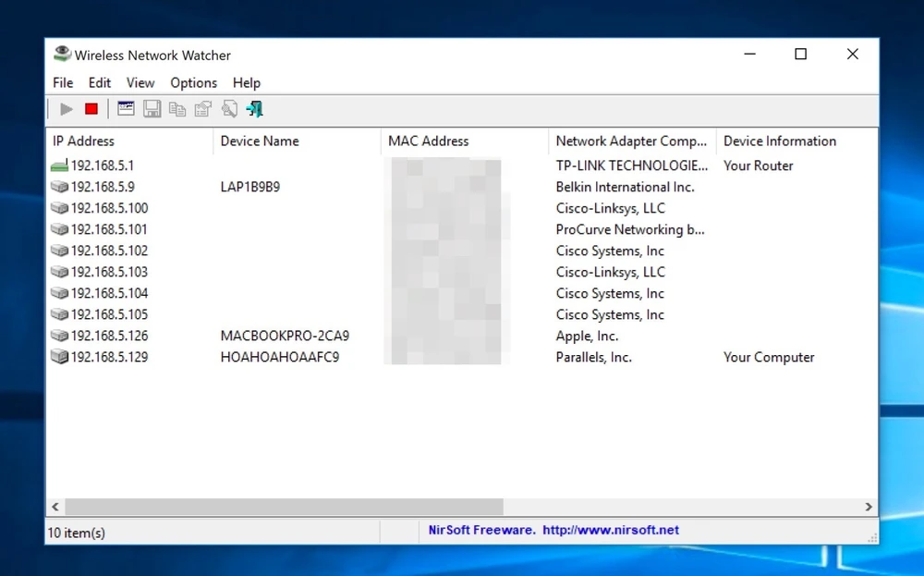Click the horizontal scrollbar left arrow
This screenshot has width=924, height=576.
[x=55, y=507]
